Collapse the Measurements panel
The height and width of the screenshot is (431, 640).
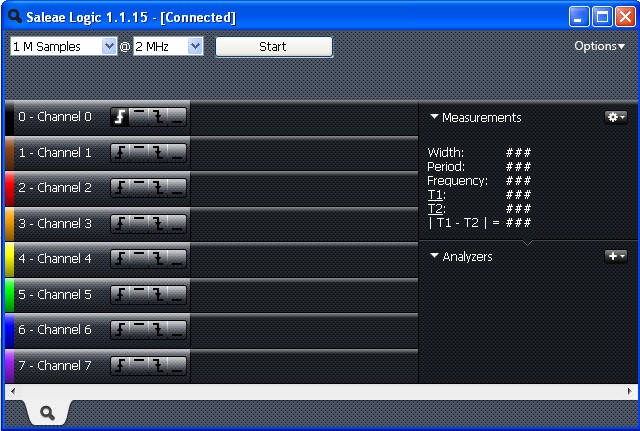click(434, 117)
